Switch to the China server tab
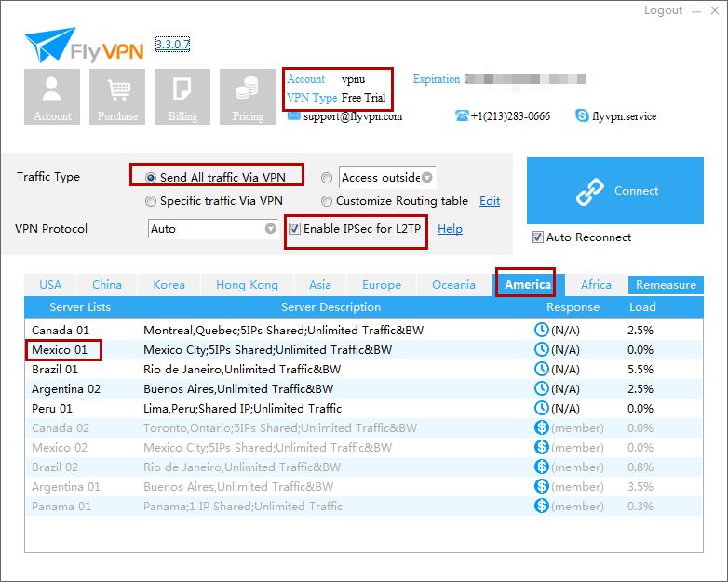The image size is (728, 582). coord(107,285)
